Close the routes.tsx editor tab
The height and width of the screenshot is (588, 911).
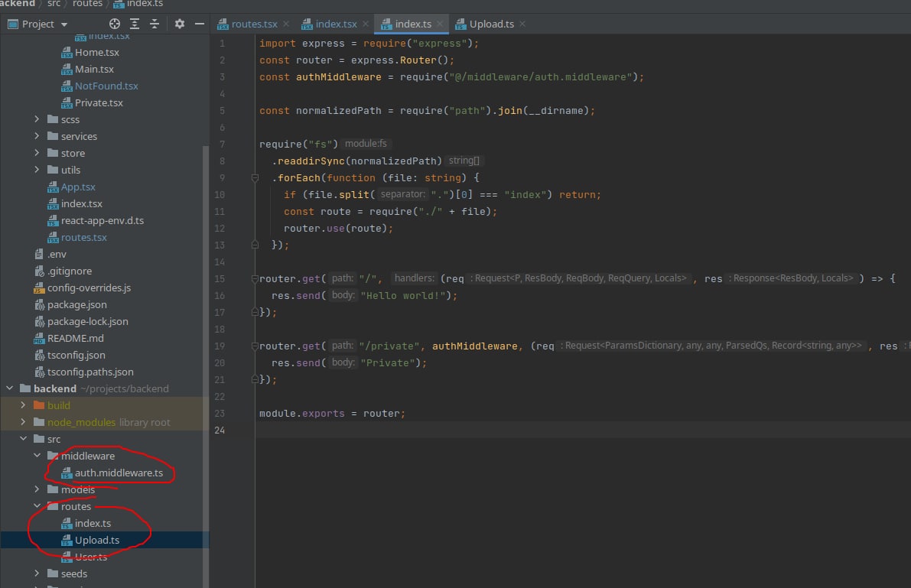pos(286,24)
